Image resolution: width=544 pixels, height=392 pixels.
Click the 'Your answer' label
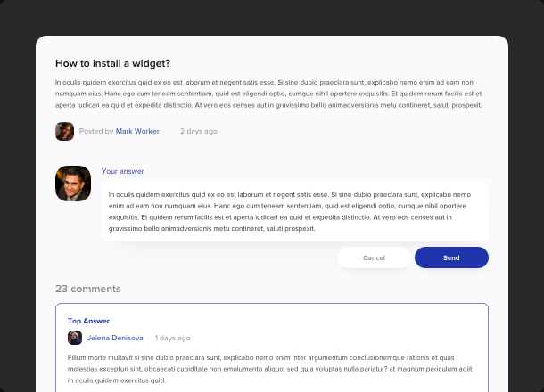122,171
